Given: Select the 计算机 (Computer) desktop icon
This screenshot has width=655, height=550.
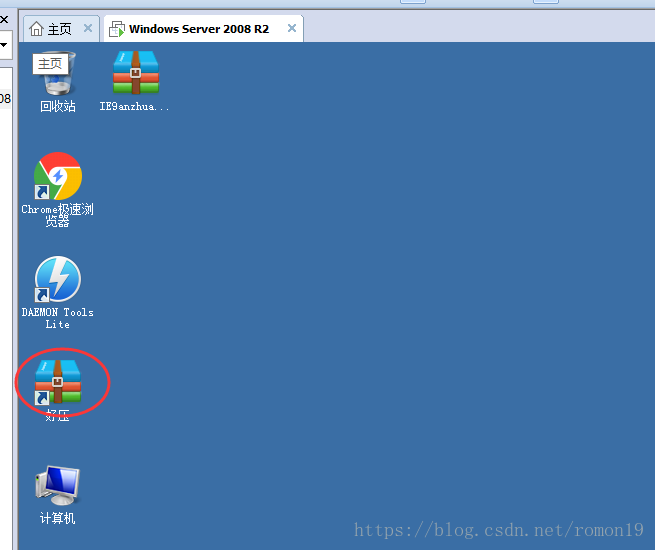Looking at the screenshot, I should (x=58, y=485).
